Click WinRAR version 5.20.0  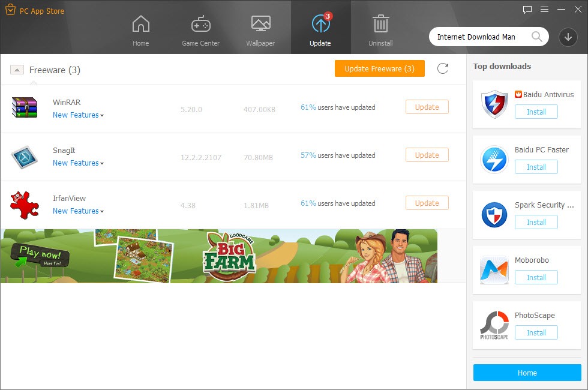tap(191, 109)
